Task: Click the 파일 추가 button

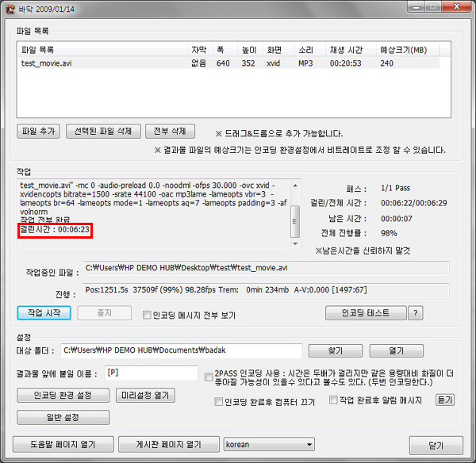Action: click(x=38, y=131)
